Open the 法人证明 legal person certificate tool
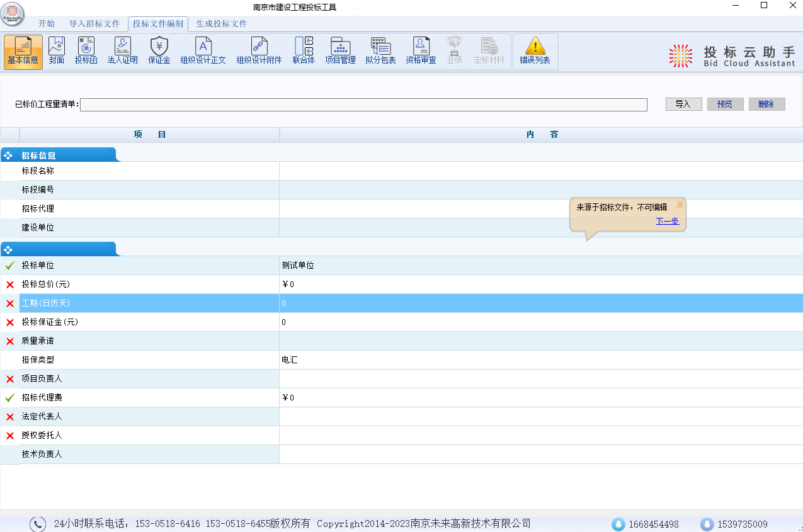This screenshot has width=803, height=532. click(123, 52)
